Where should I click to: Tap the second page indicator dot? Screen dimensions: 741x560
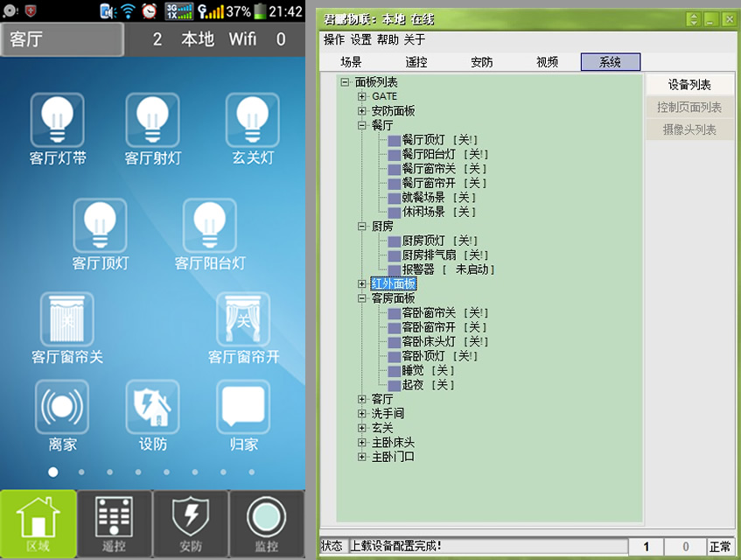pyautogui.click(x=81, y=472)
